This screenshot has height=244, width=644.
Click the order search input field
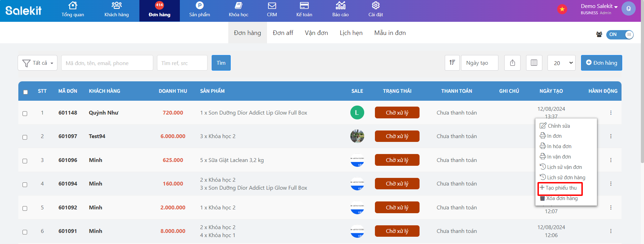tap(107, 63)
